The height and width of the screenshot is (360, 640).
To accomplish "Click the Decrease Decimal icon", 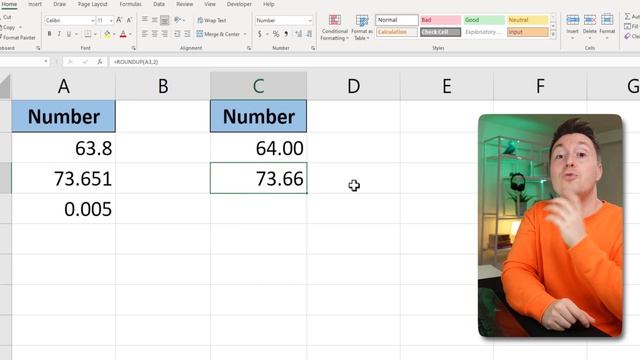I will (x=309, y=34).
